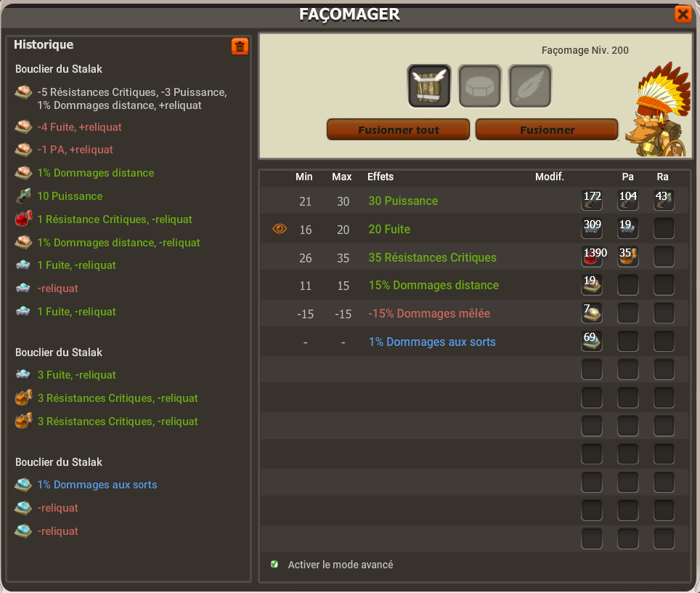Screen dimensions: 700x593
Task: Clear the Historique with the trash icon
Action: point(240,46)
